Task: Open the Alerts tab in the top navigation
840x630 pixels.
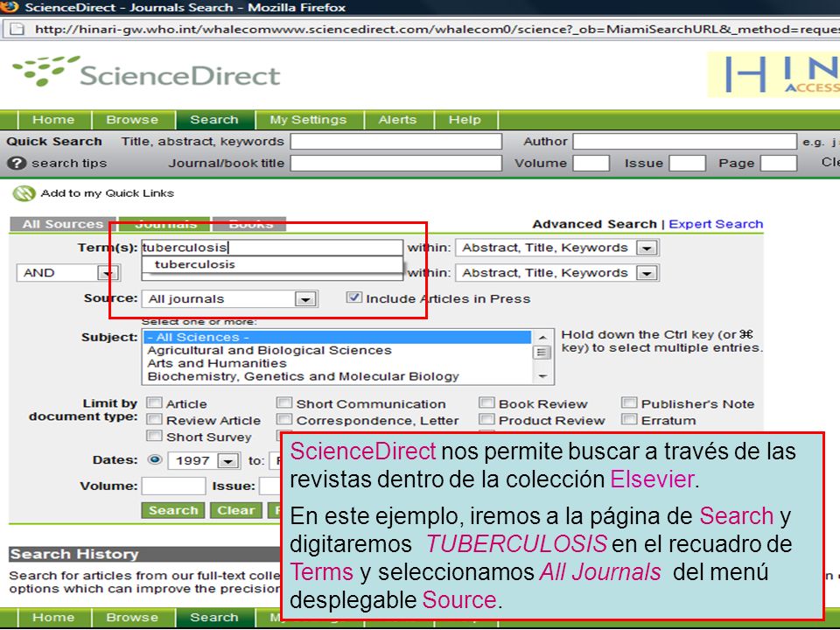Action: 397,120
